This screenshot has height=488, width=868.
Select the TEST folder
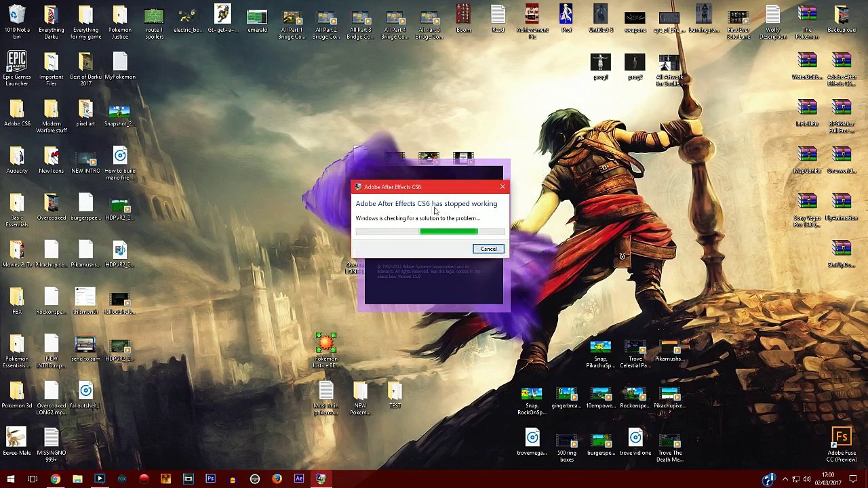click(x=395, y=393)
